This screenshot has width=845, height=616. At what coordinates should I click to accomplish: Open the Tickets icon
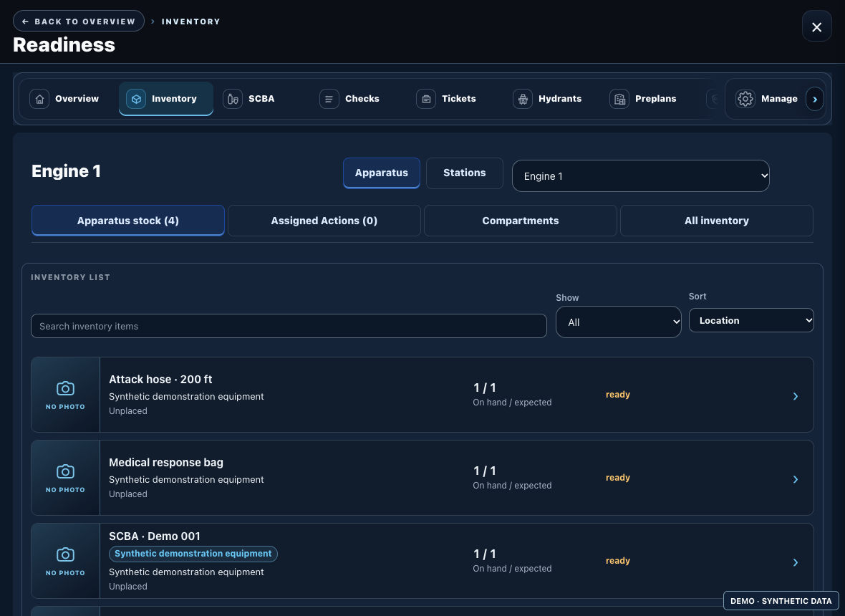(x=426, y=99)
